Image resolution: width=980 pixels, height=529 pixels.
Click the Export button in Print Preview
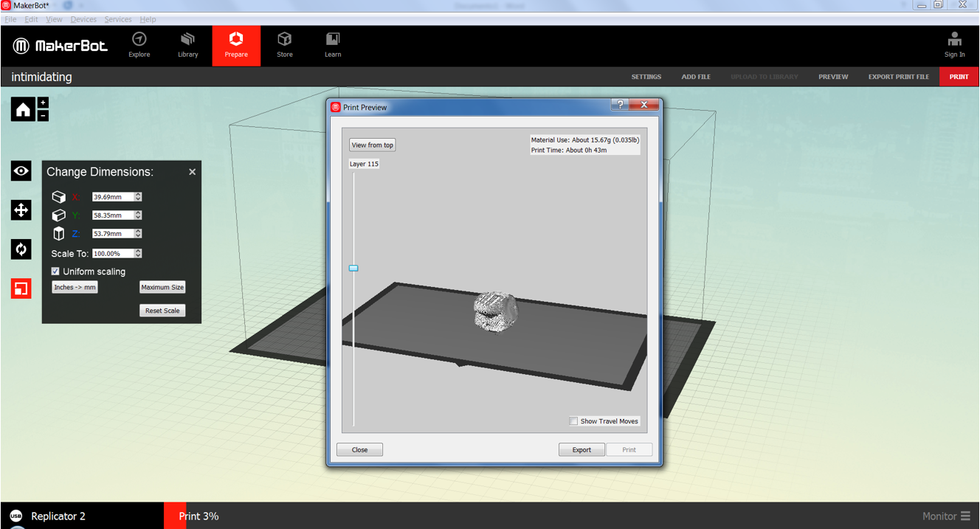(582, 449)
